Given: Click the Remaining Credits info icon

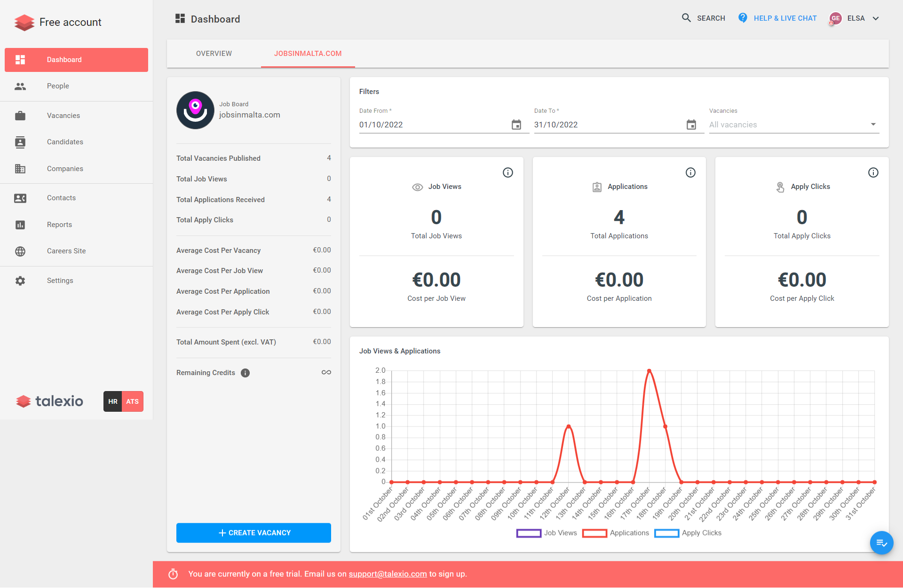Looking at the screenshot, I should [245, 373].
